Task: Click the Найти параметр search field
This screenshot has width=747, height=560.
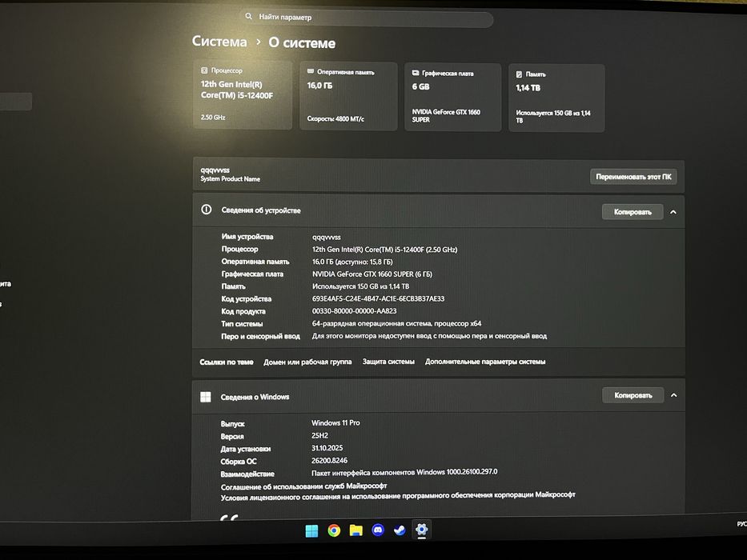Action: 367,18
